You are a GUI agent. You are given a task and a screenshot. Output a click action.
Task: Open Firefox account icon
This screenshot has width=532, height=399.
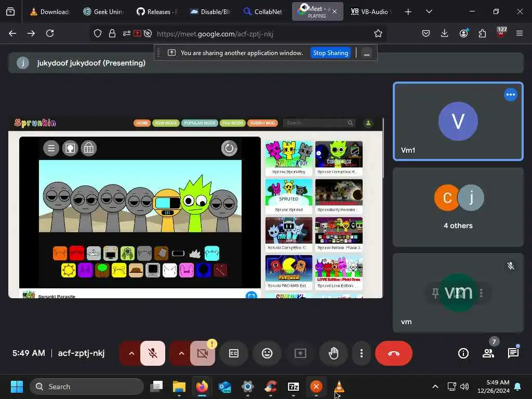463,33
